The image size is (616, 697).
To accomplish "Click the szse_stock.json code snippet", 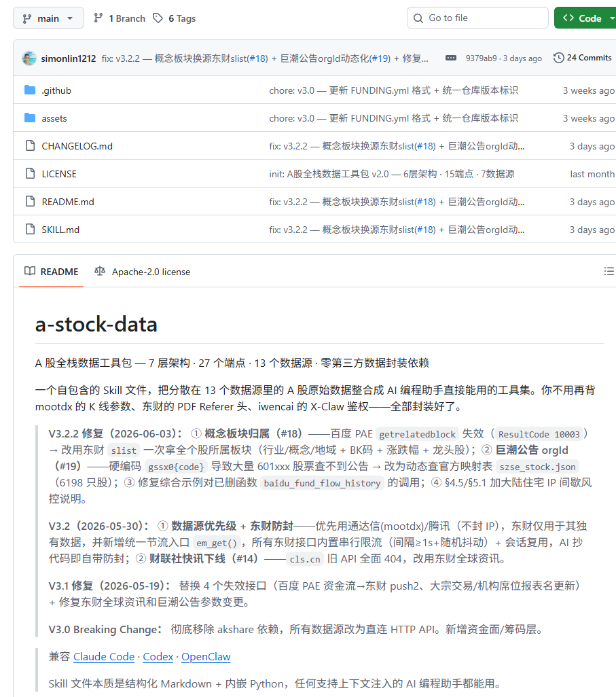I will click(537, 467).
